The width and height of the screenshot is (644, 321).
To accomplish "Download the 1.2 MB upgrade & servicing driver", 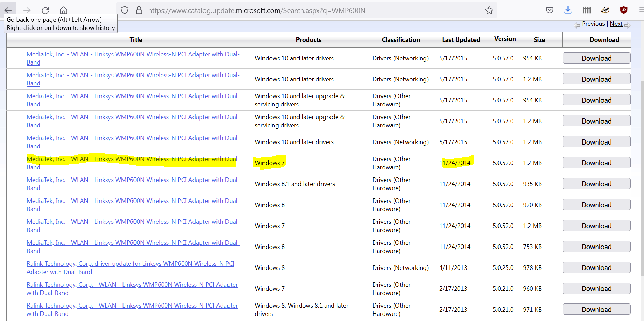I will click(596, 121).
